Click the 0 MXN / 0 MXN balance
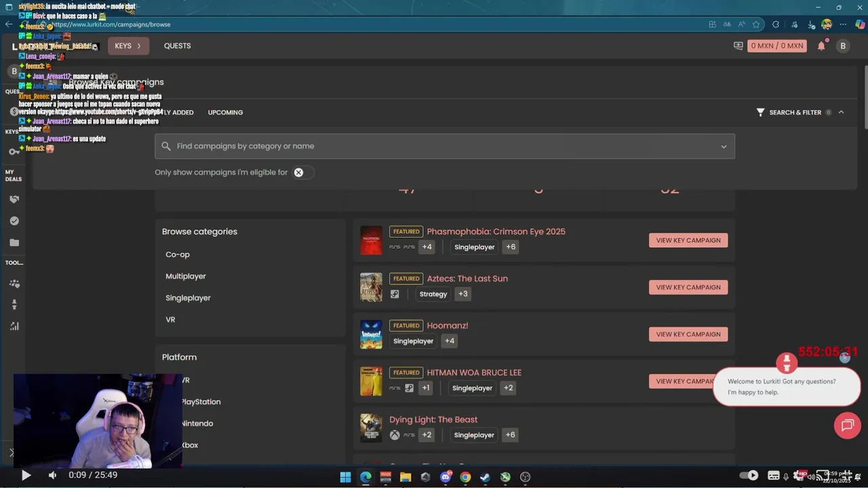This screenshot has width=868, height=488. click(777, 46)
